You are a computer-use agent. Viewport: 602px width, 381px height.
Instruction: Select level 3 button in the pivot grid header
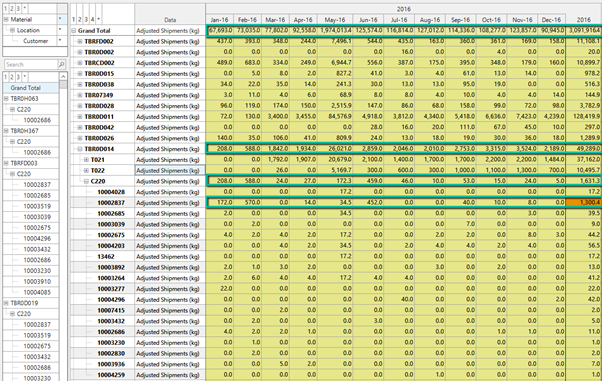(x=86, y=19)
